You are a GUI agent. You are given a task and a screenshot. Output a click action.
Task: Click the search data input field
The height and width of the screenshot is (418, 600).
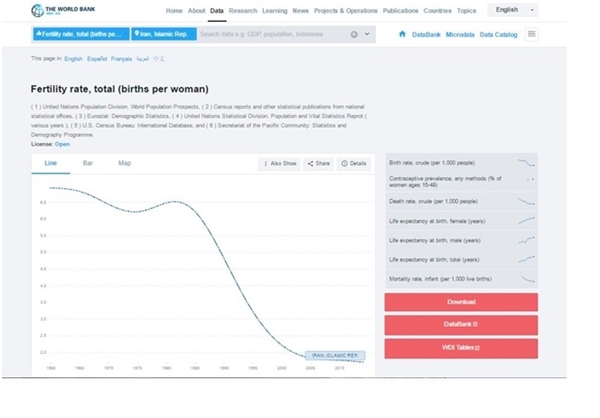coord(273,34)
